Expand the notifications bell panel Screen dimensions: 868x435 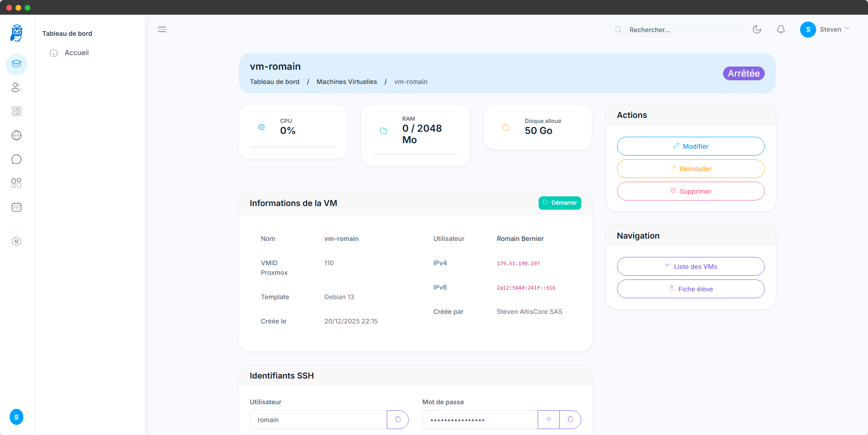(781, 29)
